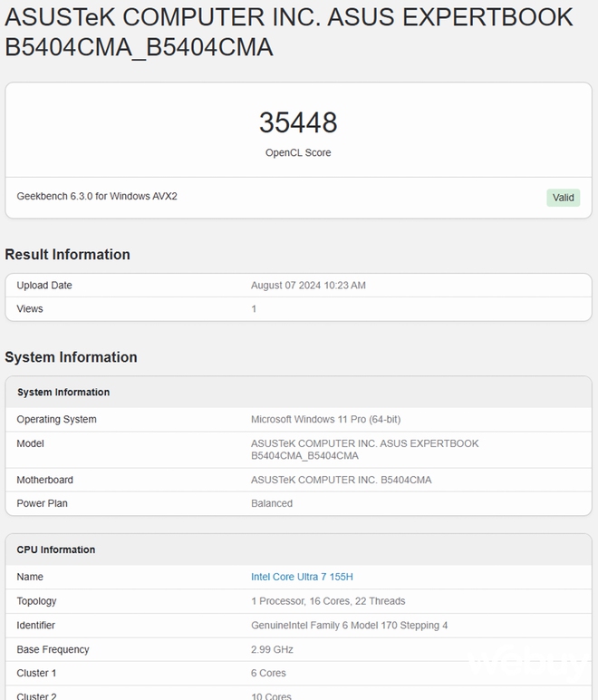Click the Upload Date label
The width and height of the screenshot is (598, 700).
tap(44, 286)
